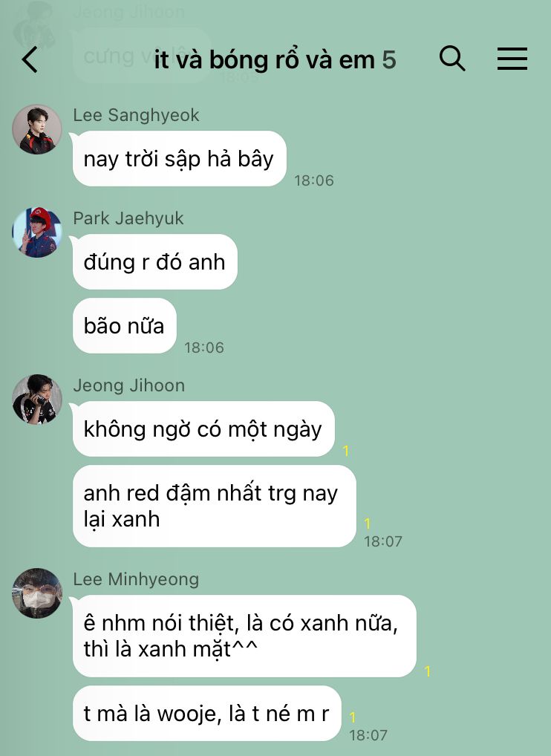Viewport: 551px width, 756px height.
Task: Open the hamburger menu icon
Action: tap(512, 59)
